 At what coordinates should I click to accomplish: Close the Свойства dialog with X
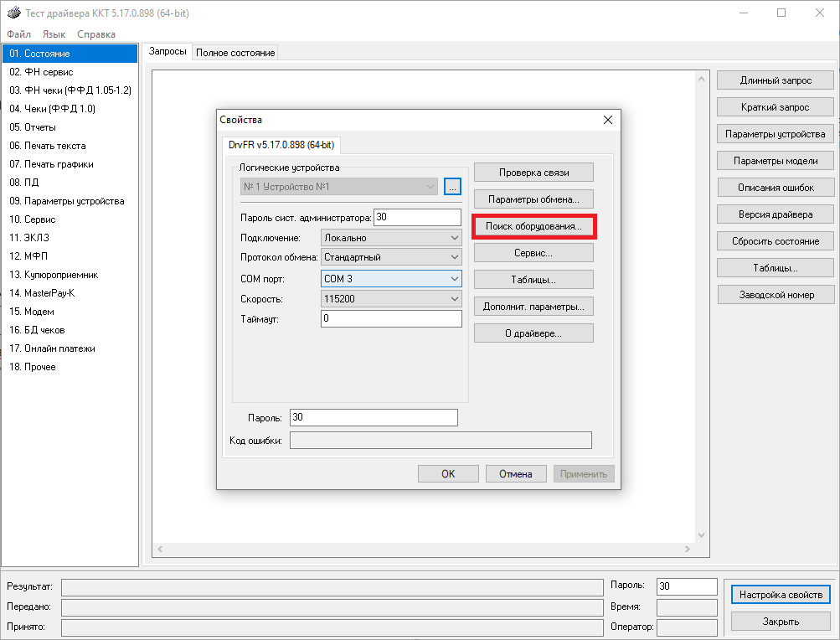(x=608, y=120)
